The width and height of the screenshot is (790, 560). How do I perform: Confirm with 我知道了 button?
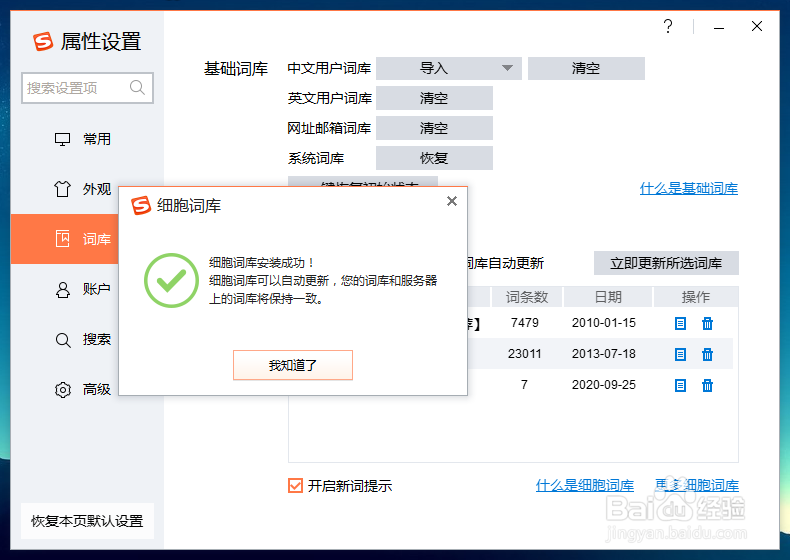pos(293,365)
